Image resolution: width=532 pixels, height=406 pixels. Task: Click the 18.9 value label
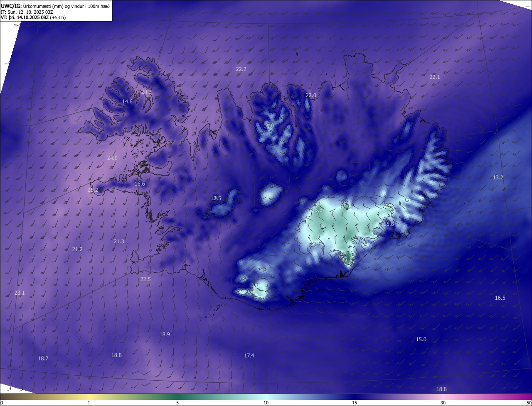coord(165,334)
